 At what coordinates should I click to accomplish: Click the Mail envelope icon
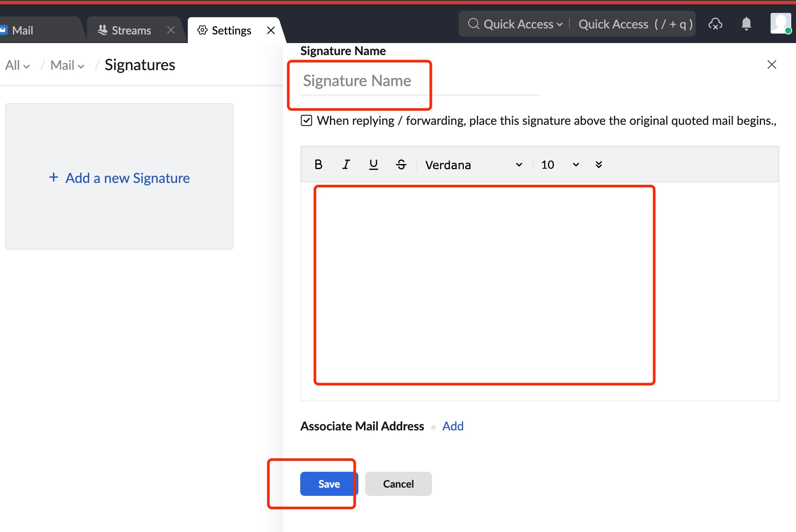(x=4, y=30)
